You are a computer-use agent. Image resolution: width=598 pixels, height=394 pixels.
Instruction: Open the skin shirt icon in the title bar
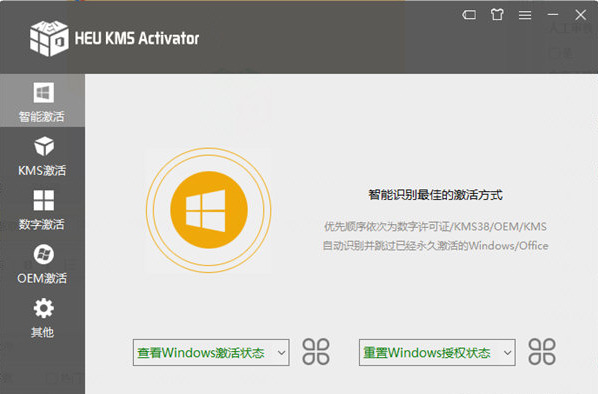(x=497, y=15)
